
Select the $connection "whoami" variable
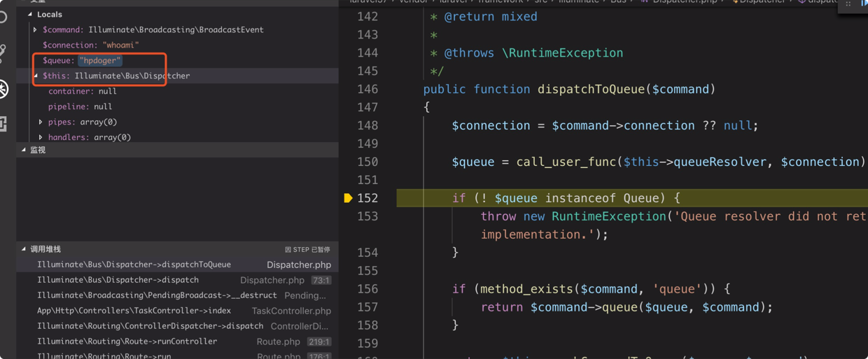tap(90, 45)
